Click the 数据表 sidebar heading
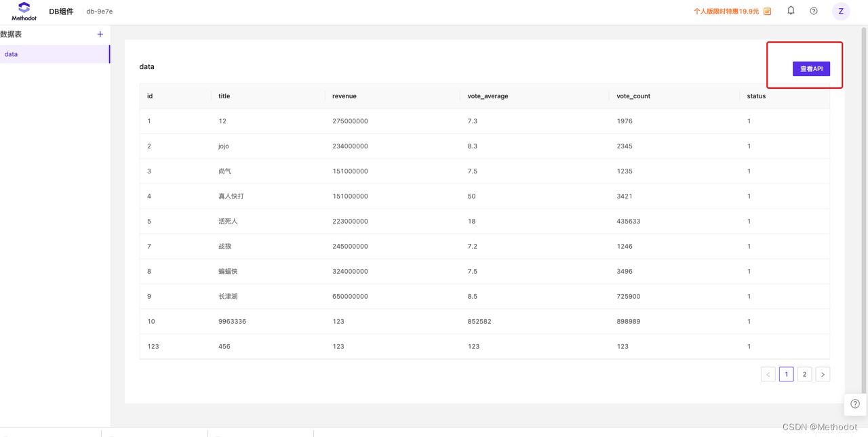 (x=11, y=34)
